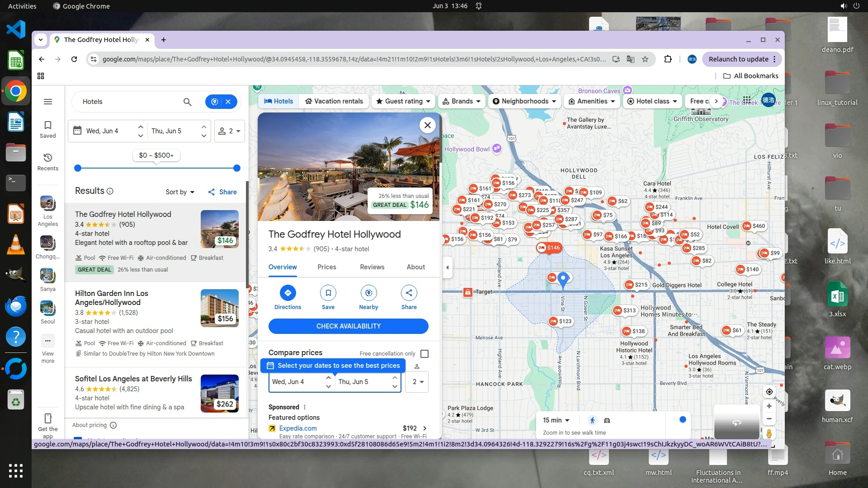Click the Save bookmark icon in hotel panel
Screen dimensions: 868x488
328,293
